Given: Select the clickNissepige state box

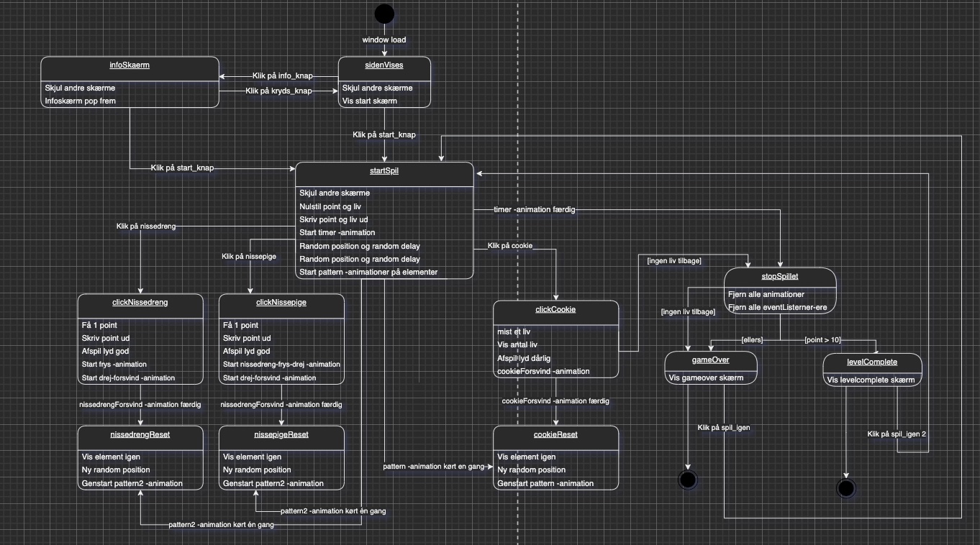Looking at the screenshot, I should (281, 338).
